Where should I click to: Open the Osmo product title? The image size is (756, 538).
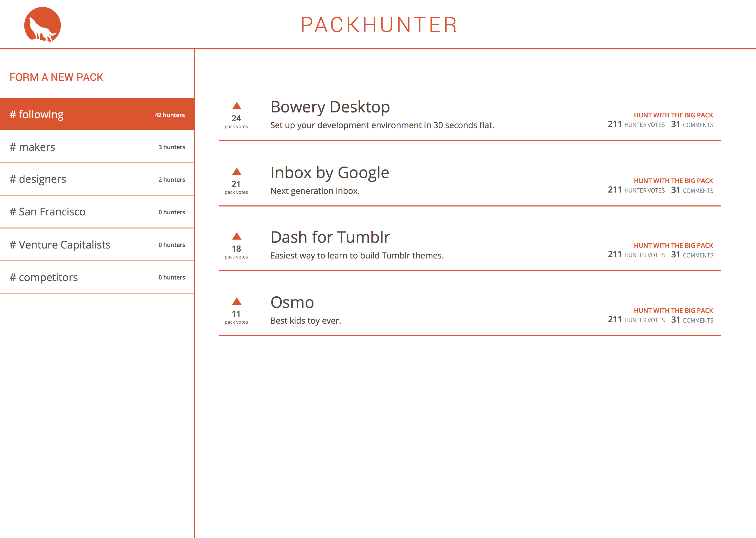coord(292,302)
